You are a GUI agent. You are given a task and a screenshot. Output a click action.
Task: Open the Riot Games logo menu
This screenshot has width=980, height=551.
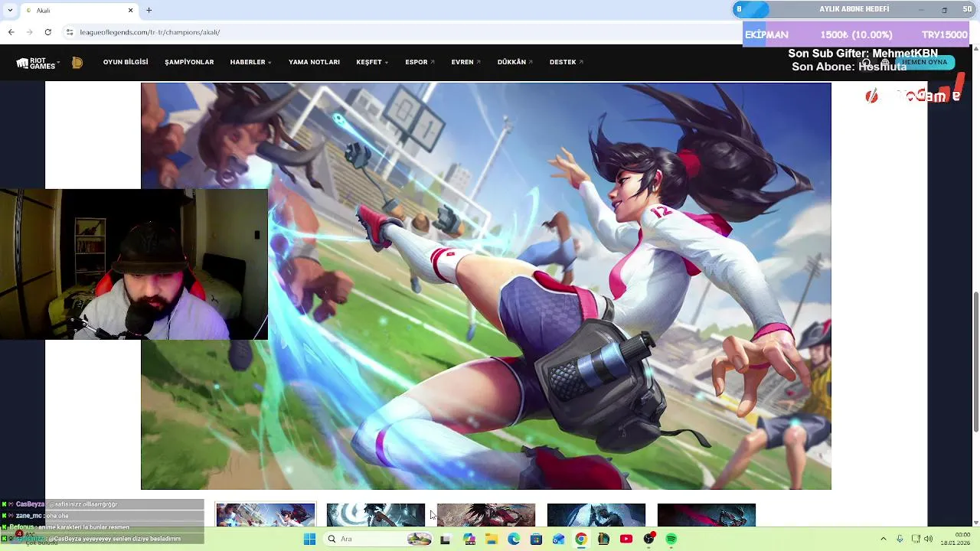click(x=38, y=63)
